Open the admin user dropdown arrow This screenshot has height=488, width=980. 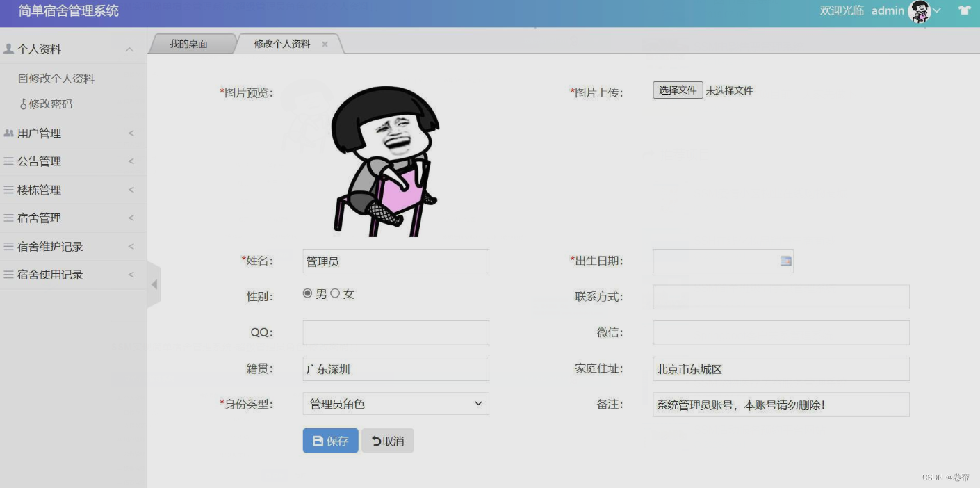936,10
